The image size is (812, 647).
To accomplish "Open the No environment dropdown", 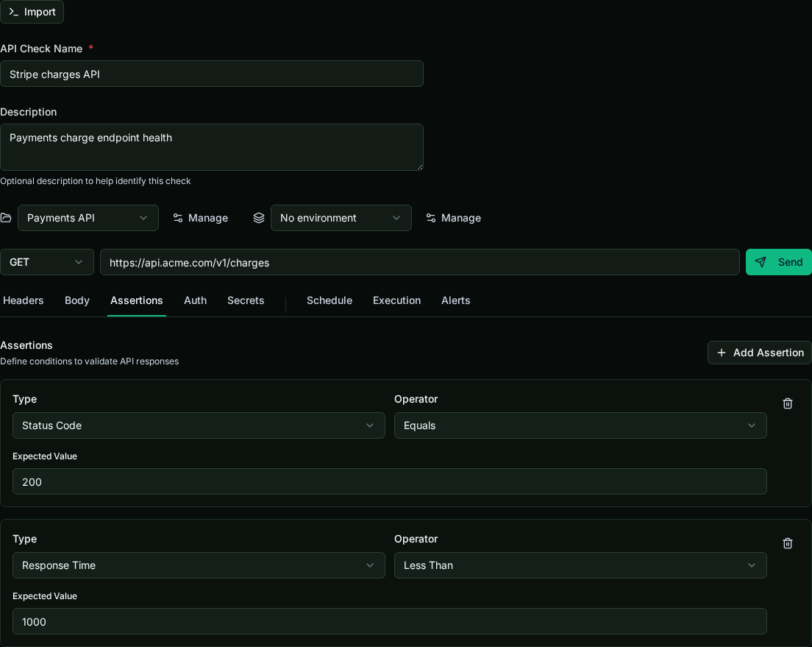I will tap(341, 218).
